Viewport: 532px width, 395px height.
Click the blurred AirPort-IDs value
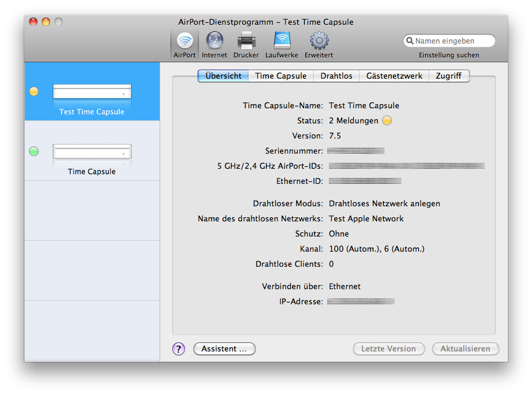click(x=407, y=166)
